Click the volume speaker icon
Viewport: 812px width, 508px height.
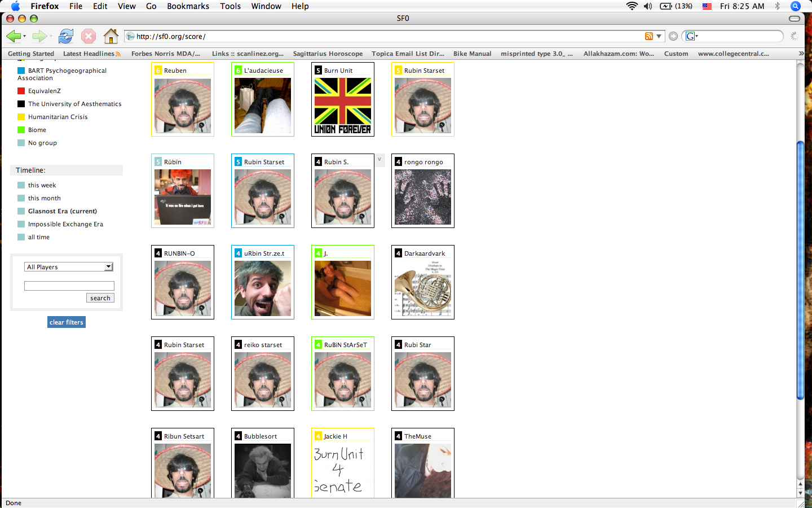tap(648, 6)
